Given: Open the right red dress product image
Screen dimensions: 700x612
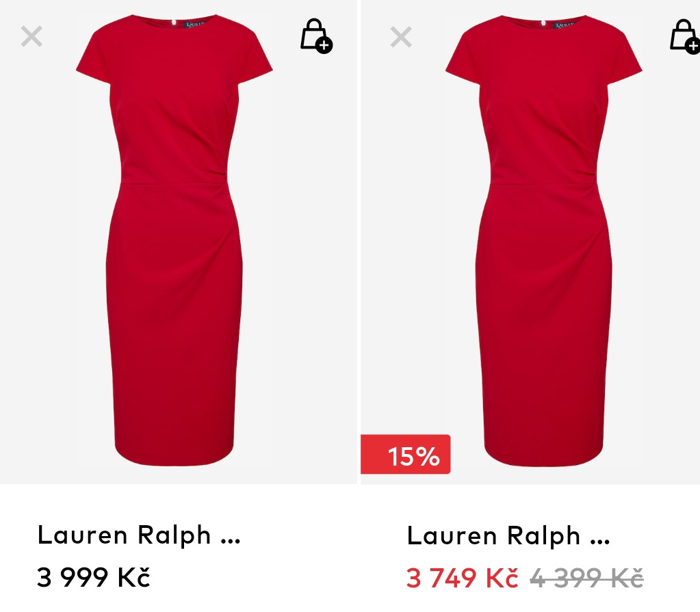Looking at the screenshot, I should pyautogui.click(x=544, y=241).
